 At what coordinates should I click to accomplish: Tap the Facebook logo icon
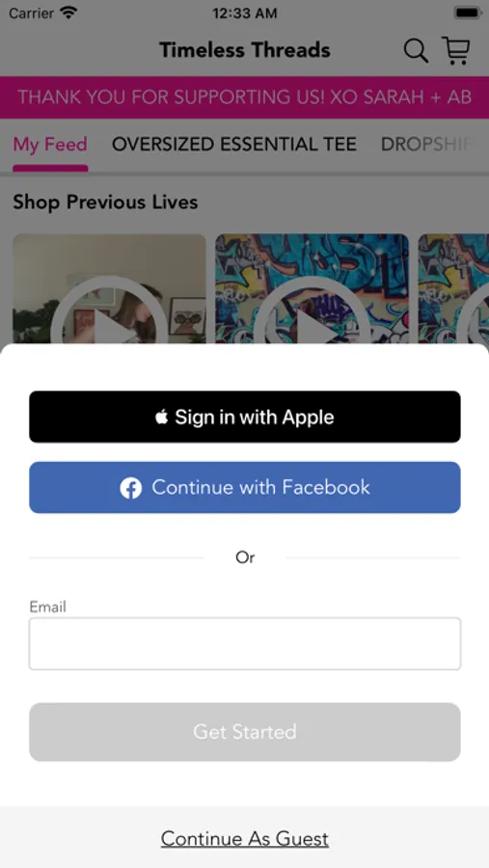point(131,488)
